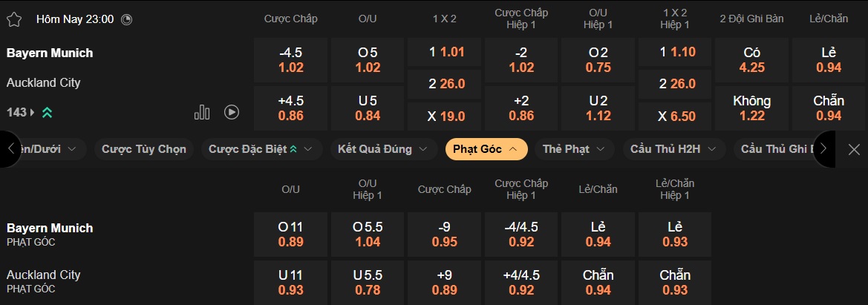Select Auckland City +9 corner handicap
Screen dimensions: 868x305
click(x=446, y=282)
